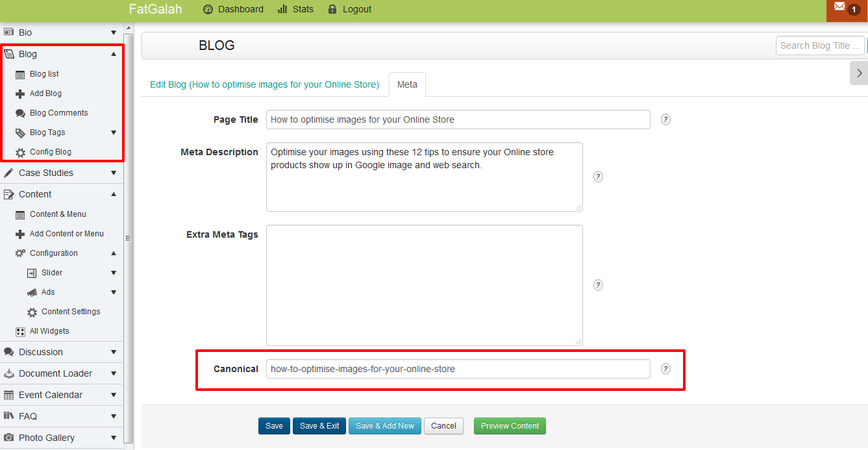The width and height of the screenshot is (868, 450).
Task: Click the Search Blog Title input field
Action: point(819,45)
